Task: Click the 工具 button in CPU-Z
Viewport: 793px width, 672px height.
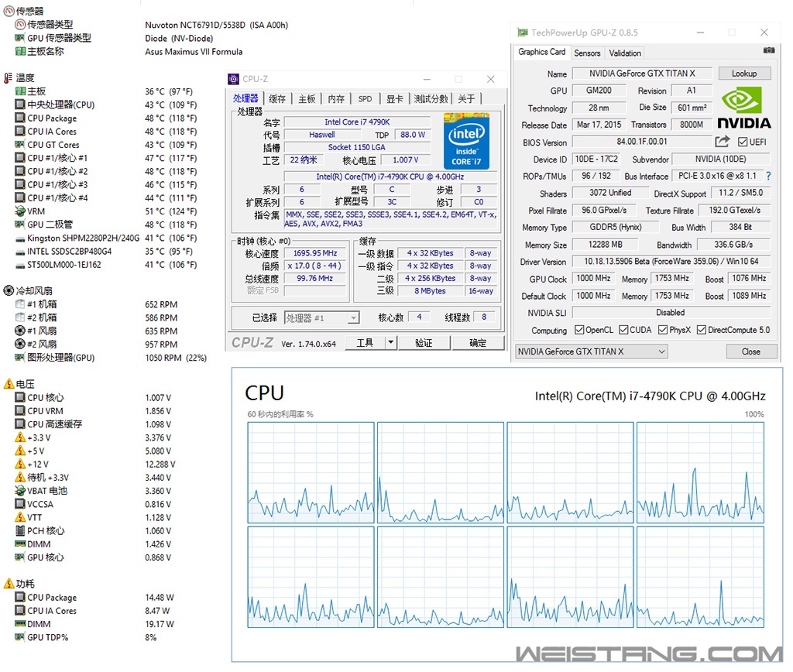Action: coord(366,343)
